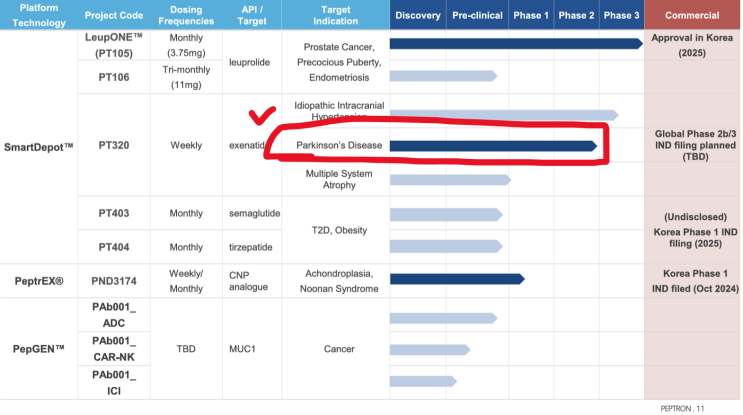Select the Commercial column header
This screenshot has height=415, width=743.
pos(692,15)
